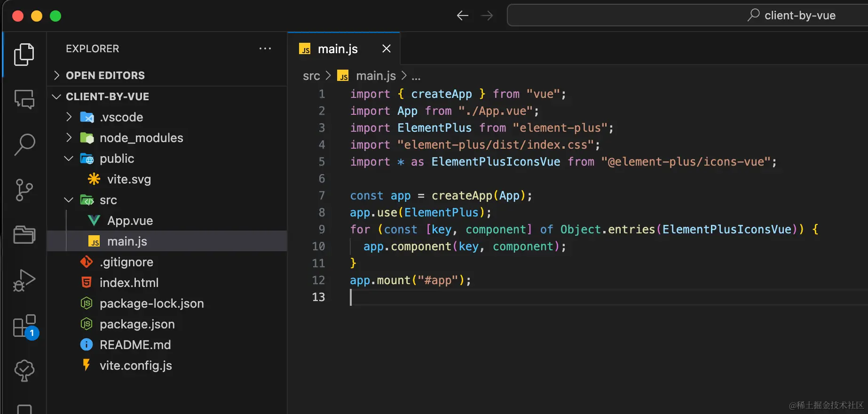
Task: Open the Search view in activity bar
Action: (x=24, y=144)
